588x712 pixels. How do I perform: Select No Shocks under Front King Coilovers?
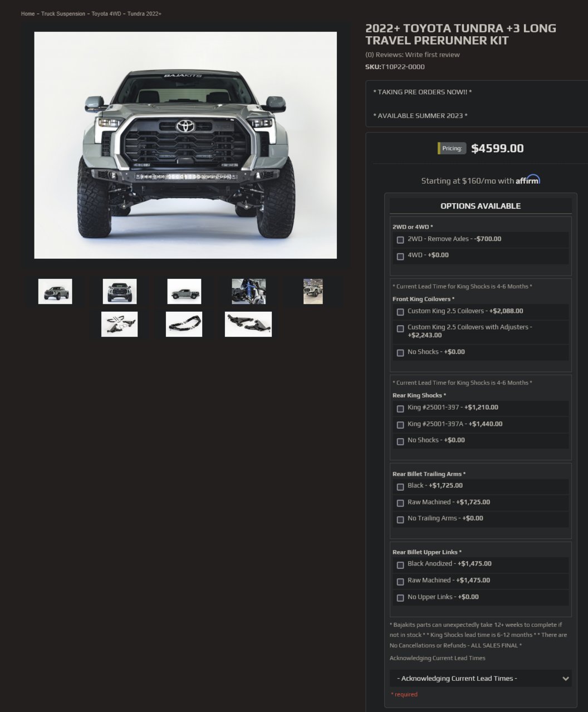(400, 353)
